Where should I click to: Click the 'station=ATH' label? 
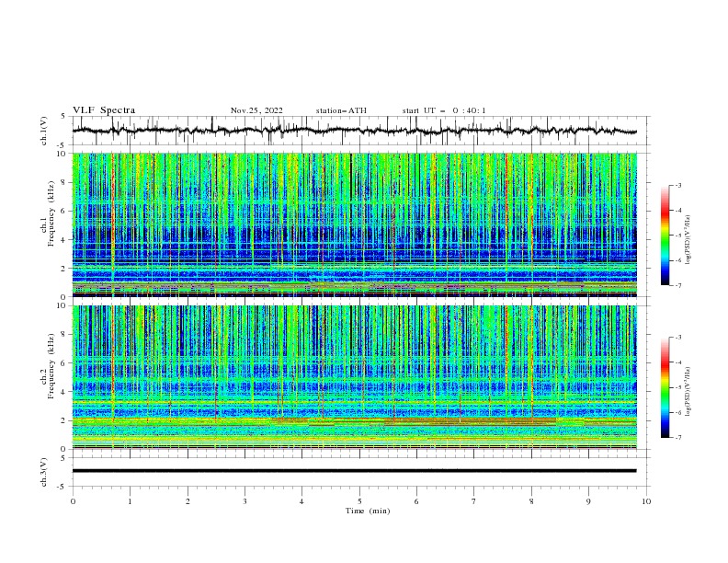tap(341, 110)
